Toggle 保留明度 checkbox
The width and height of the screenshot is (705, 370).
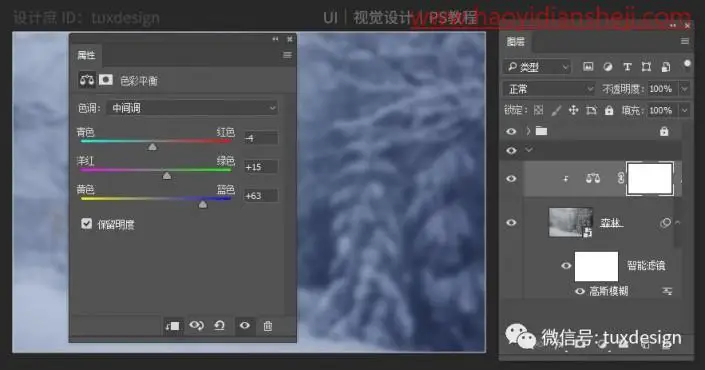87,223
